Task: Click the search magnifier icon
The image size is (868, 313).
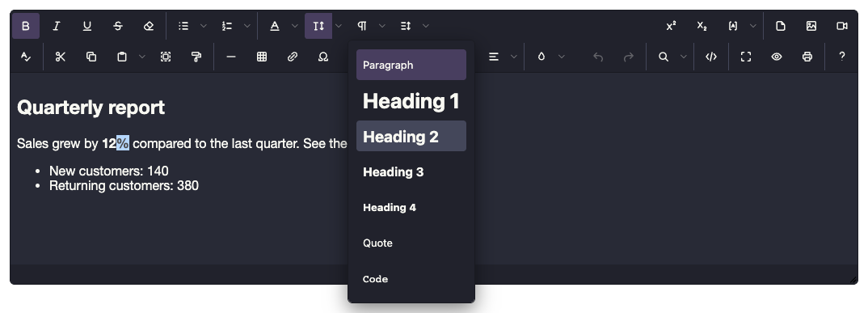Action: [x=664, y=57]
